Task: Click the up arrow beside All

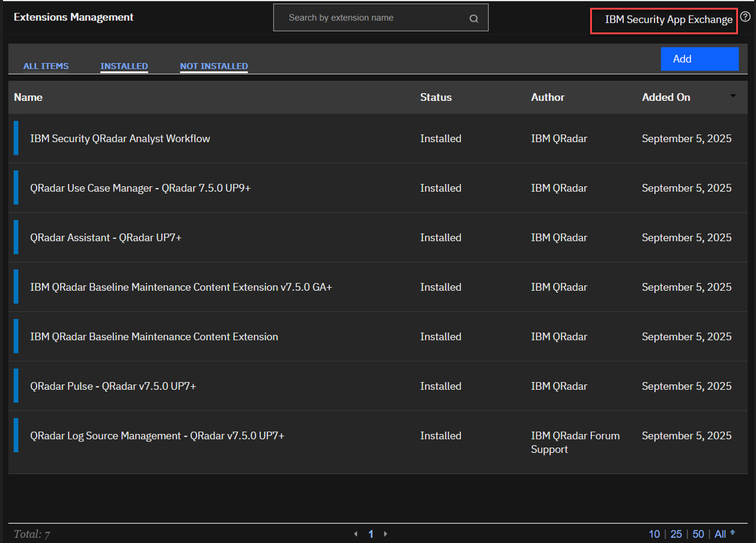Action: tap(733, 533)
